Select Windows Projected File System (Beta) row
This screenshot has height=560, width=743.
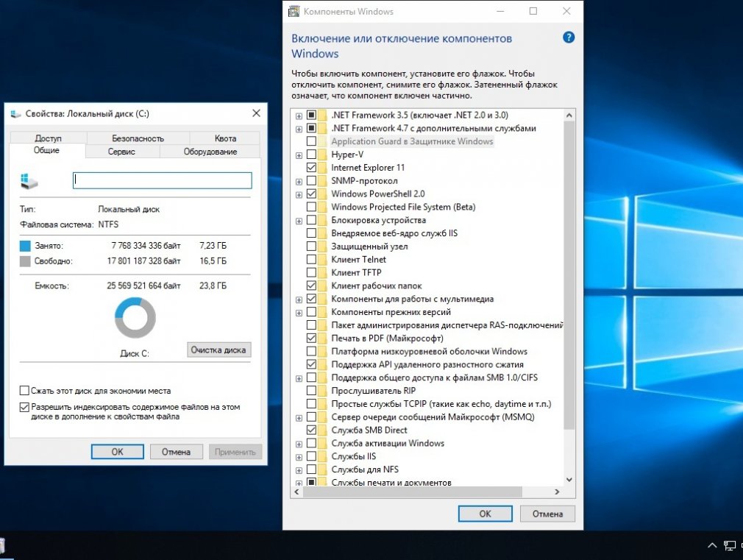tap(403, 207)
